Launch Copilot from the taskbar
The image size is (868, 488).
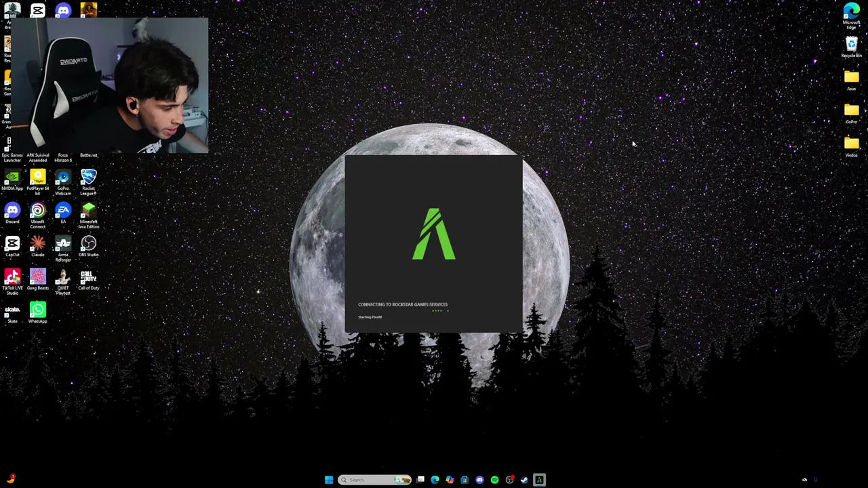click(450, 480)
